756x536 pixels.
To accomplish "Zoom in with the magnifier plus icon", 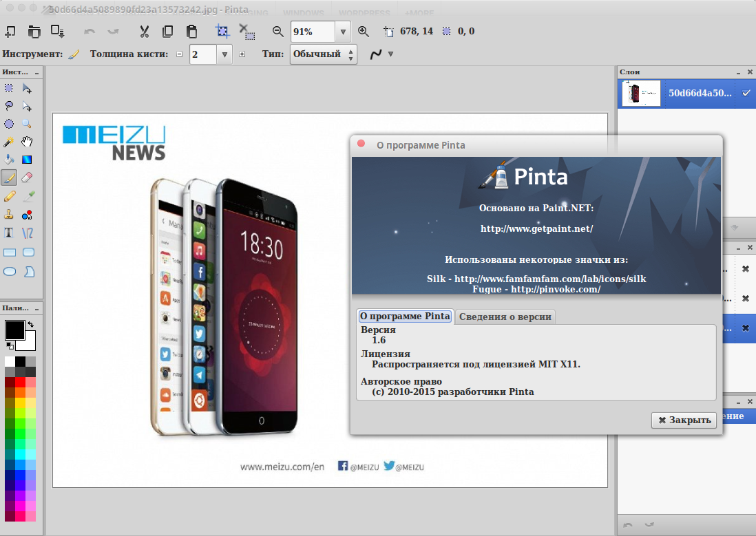I will coord(364,32).
